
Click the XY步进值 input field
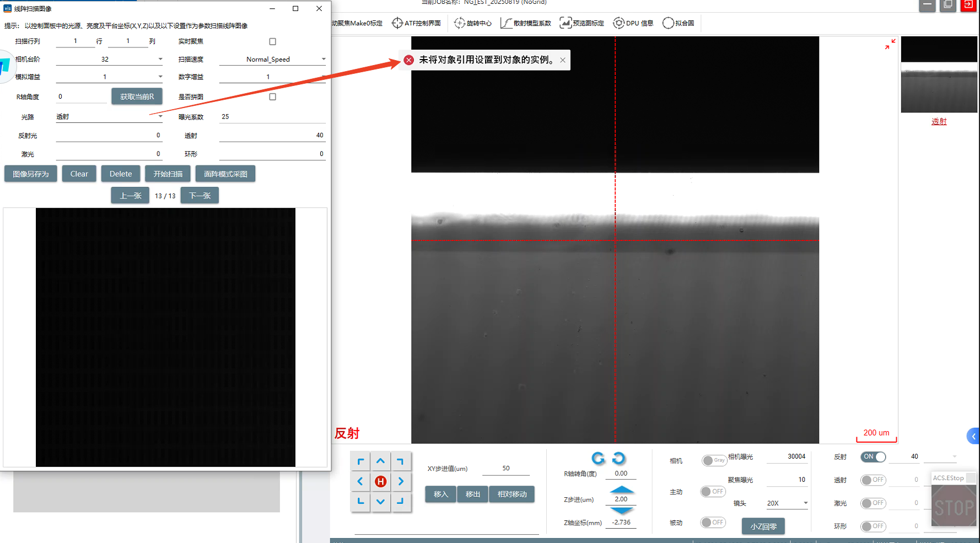505,468
